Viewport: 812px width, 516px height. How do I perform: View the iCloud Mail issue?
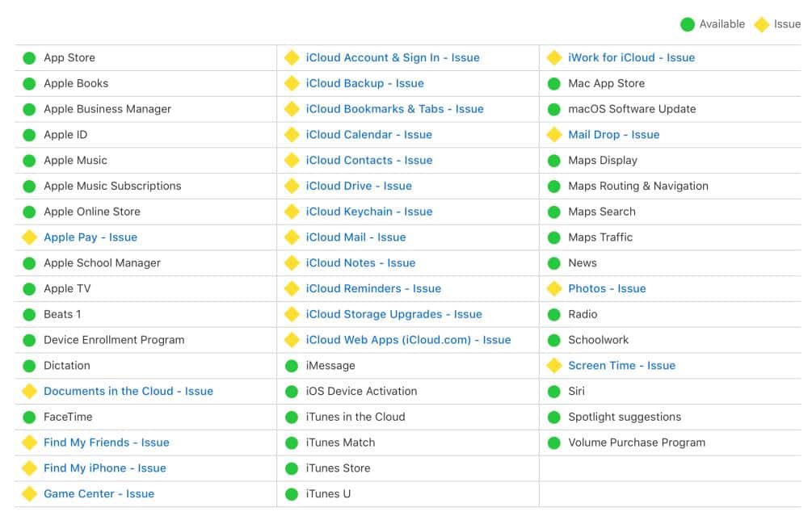point(356,237)
